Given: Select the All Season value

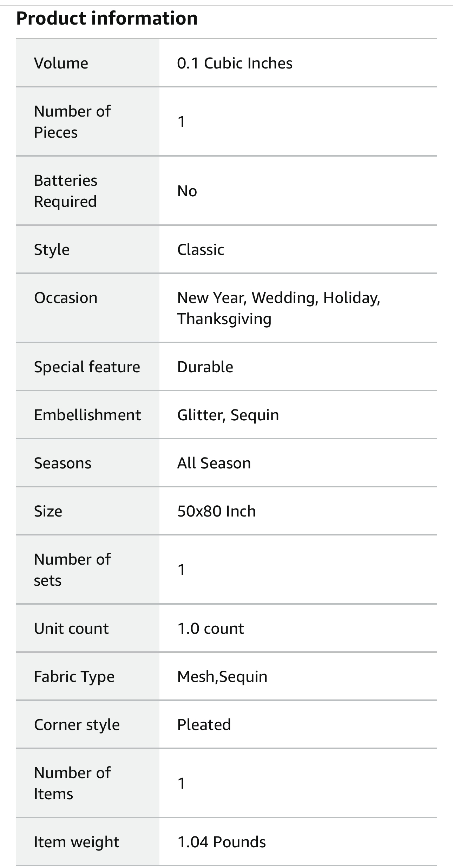Looking at the screenshot, I should click(214, 463).
